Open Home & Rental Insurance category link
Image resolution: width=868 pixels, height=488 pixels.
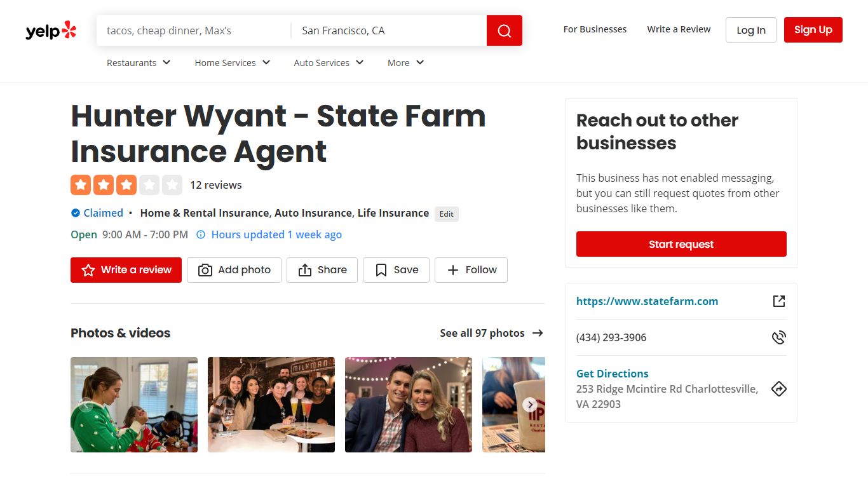coord(205,213)
